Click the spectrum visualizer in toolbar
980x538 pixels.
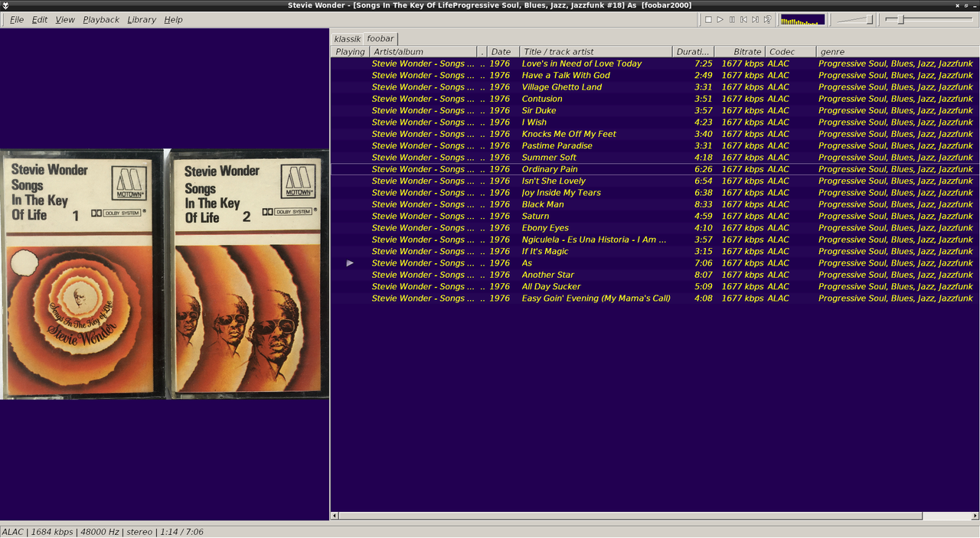click(802, 19)
